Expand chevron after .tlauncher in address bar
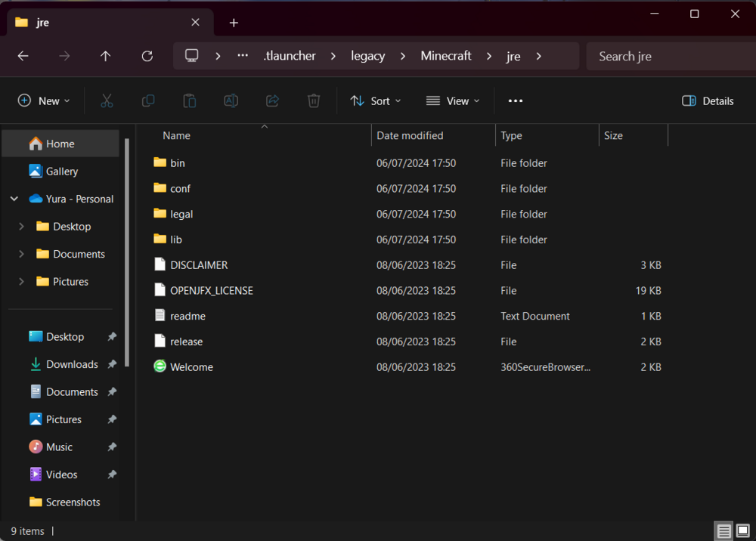Viewport: 756px width, 541px height. point(333,56)
